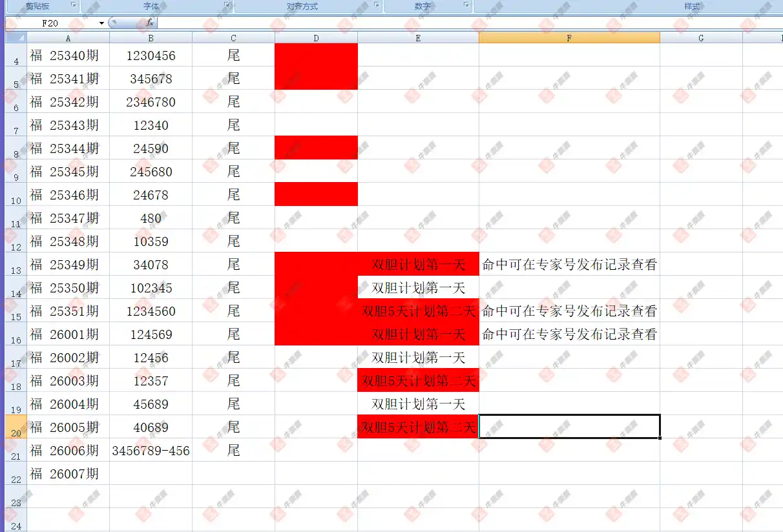Click into the formula bar
The height and width of the screenshot is (532, 783).
(x=452, y=23)
